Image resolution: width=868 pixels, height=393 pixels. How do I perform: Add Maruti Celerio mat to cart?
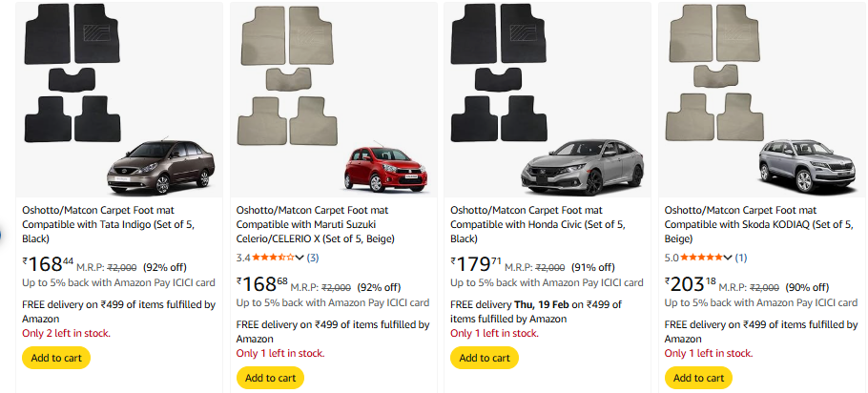[270, 377]
